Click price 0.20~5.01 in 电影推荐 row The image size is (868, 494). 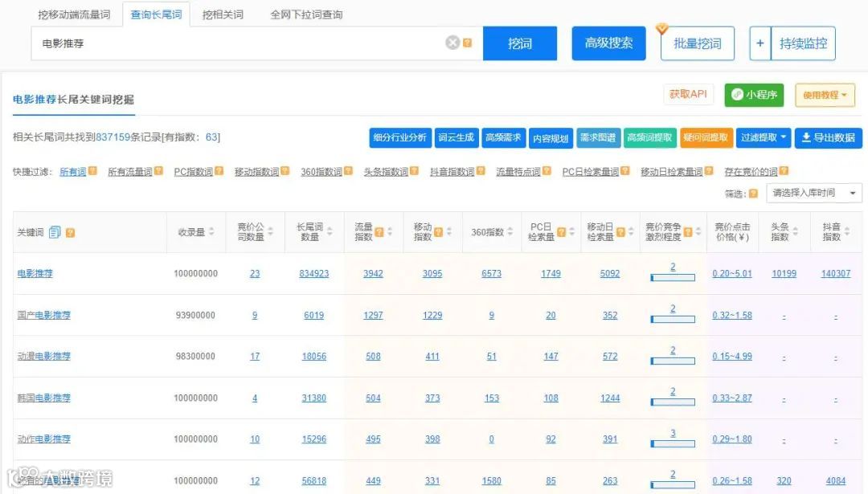tap(732, 273)
